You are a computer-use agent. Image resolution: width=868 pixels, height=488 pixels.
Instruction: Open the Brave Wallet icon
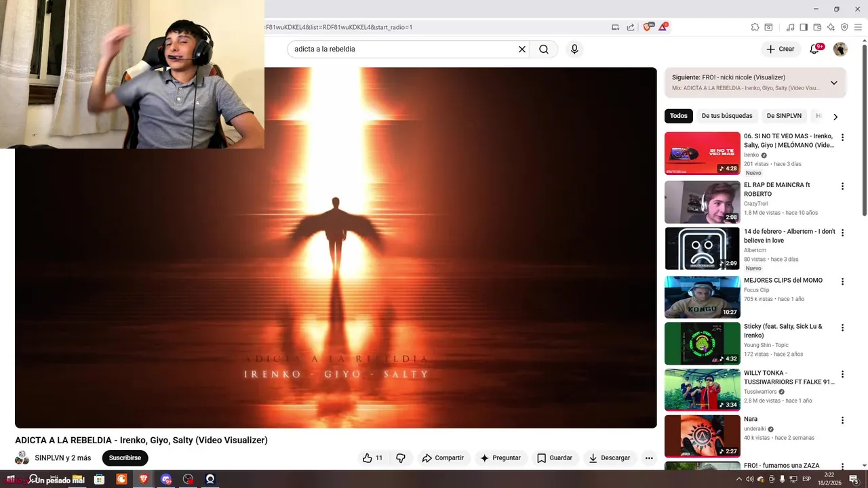point(817,27)
